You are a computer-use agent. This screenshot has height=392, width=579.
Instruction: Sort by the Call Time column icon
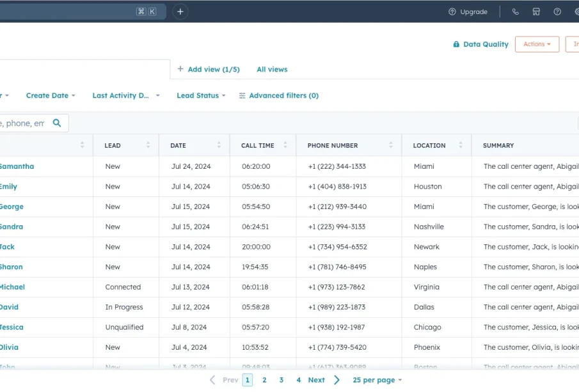[x=285, y=145]
